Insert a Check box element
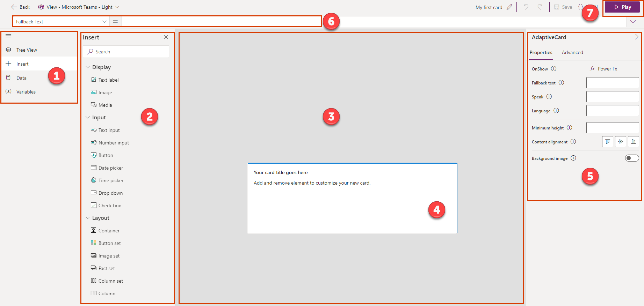This screenshot has width=644, height=306. point(106,206)
